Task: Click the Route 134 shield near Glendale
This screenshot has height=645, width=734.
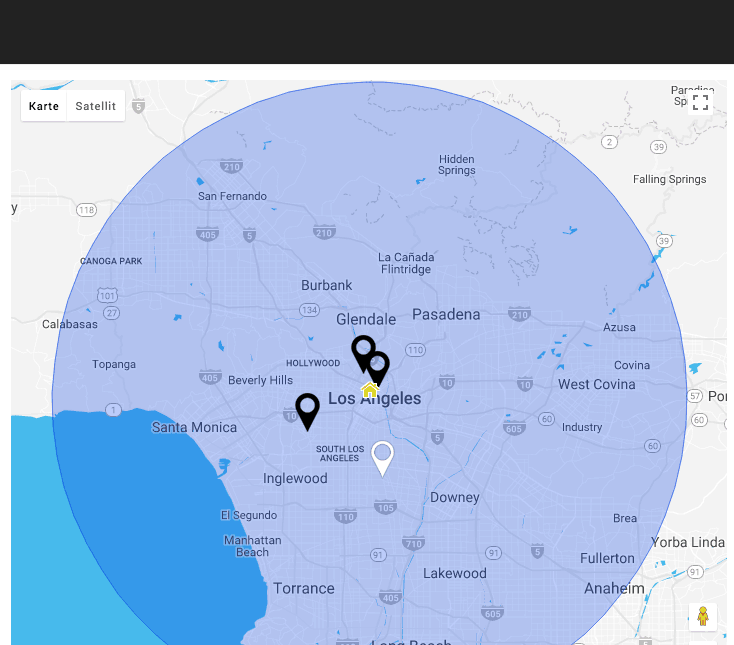Action: 310,310
